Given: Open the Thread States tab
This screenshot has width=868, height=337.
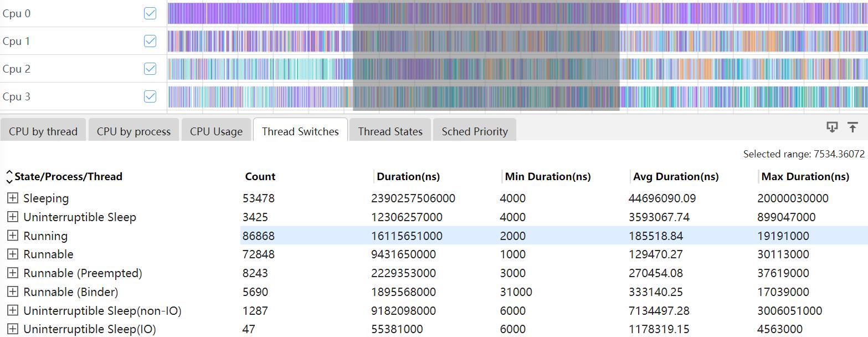Looking at the screenshot, I should 390,131.
